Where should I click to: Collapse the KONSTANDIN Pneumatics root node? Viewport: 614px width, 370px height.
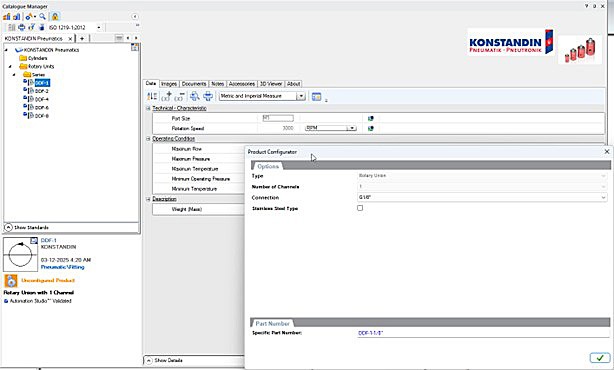coord(6,50)
